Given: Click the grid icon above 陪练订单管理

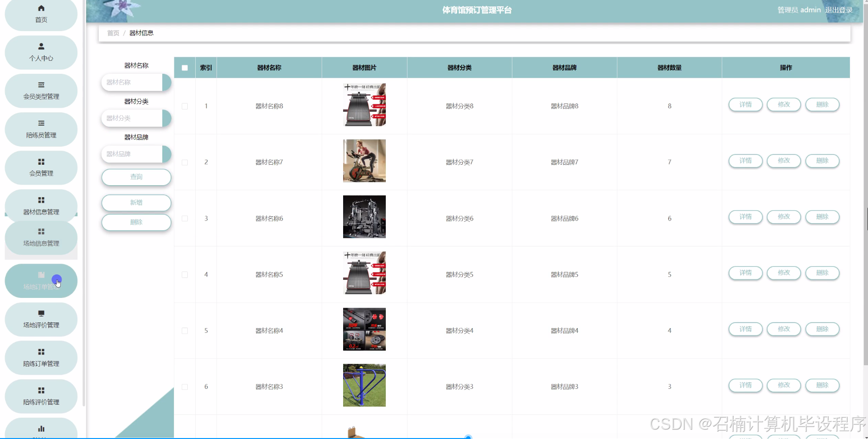Looking at the screenshot, I should [x=41, y=352].
